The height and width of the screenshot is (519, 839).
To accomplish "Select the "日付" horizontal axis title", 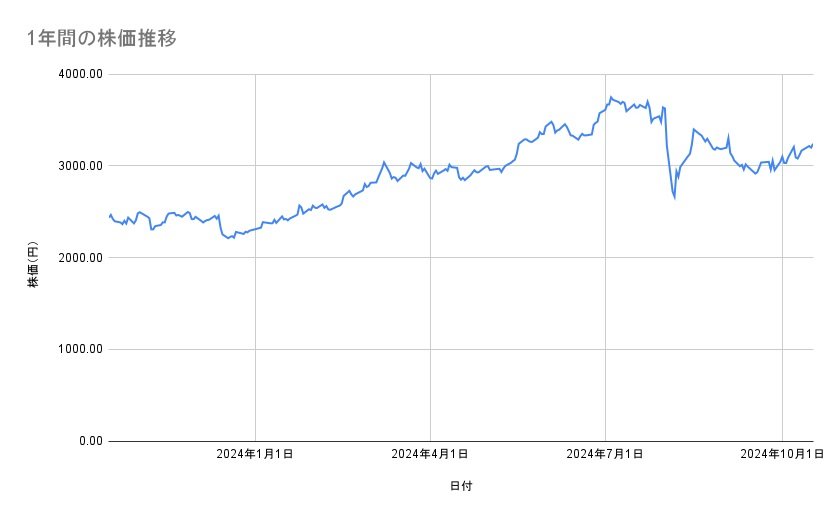I will 461,486.
